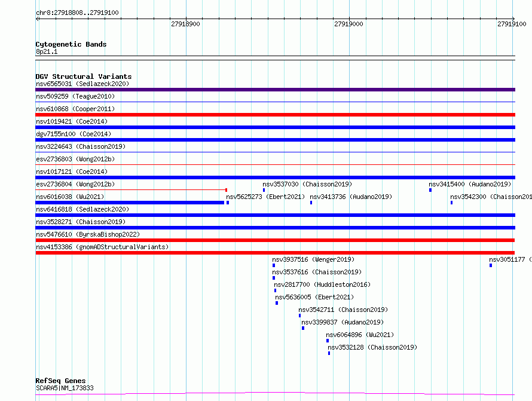
Task: Click the nsv2817700 (Huddleston2016) marker
Action: (275, 290)
